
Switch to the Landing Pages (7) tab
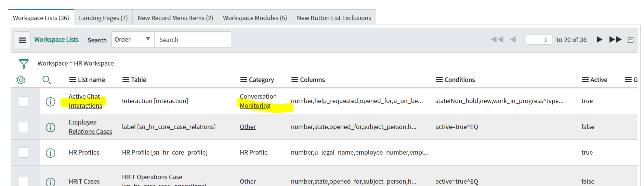point(103,18)
